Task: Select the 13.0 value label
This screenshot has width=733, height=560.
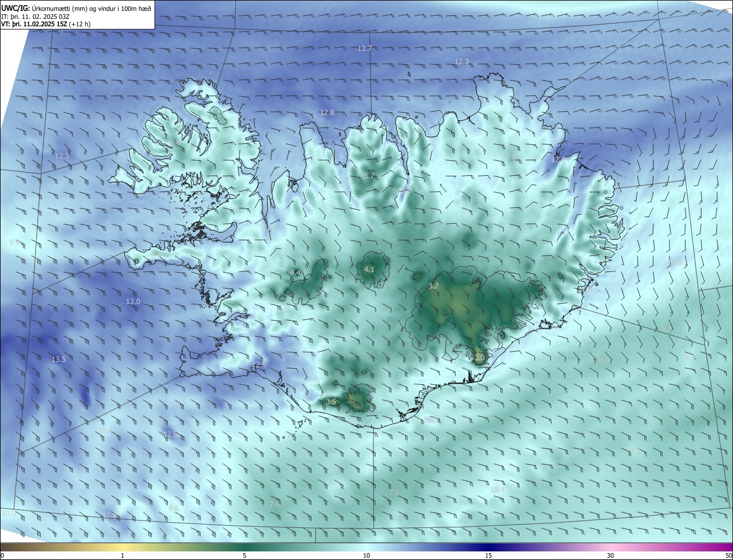Action: (133, 301)
